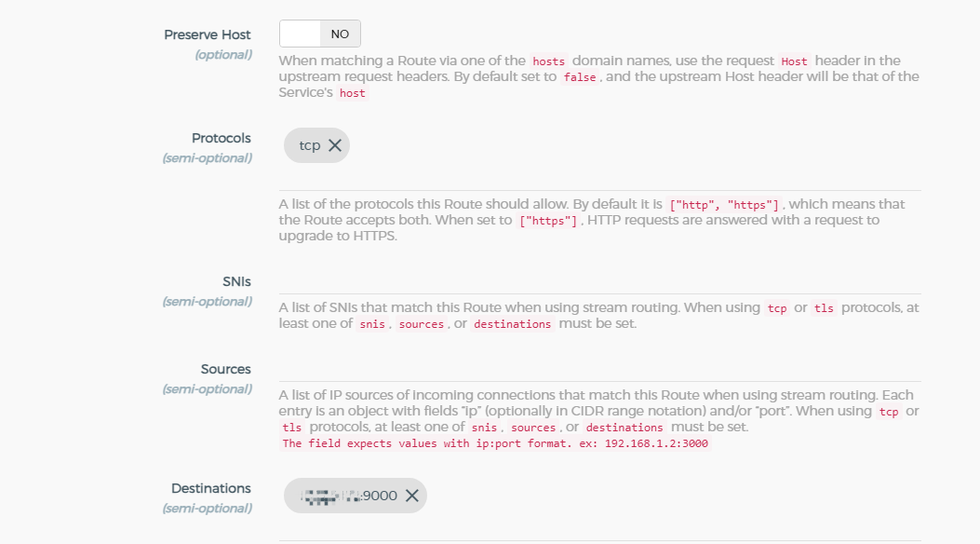Click the single ["https"] code snippet
980x544 pixels.
click(547, 221)
